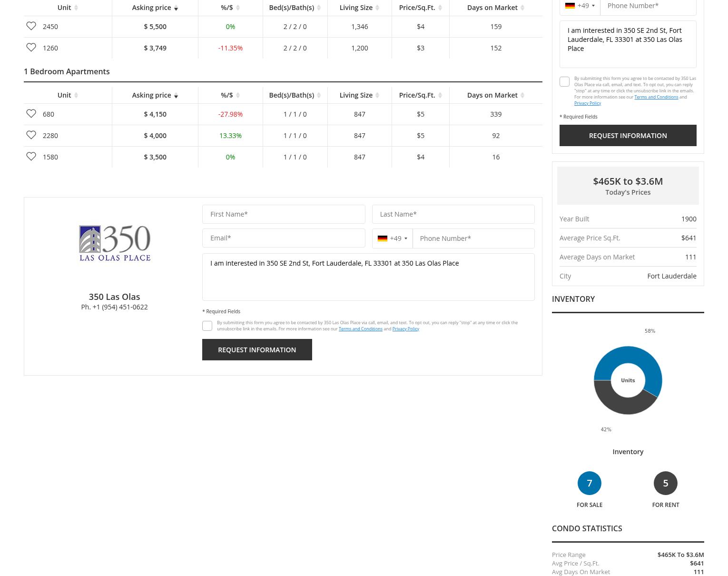This screenshot has height=576, width=728.
Task: Open sidebar +49 country code selector
Action: pos(580,6)
